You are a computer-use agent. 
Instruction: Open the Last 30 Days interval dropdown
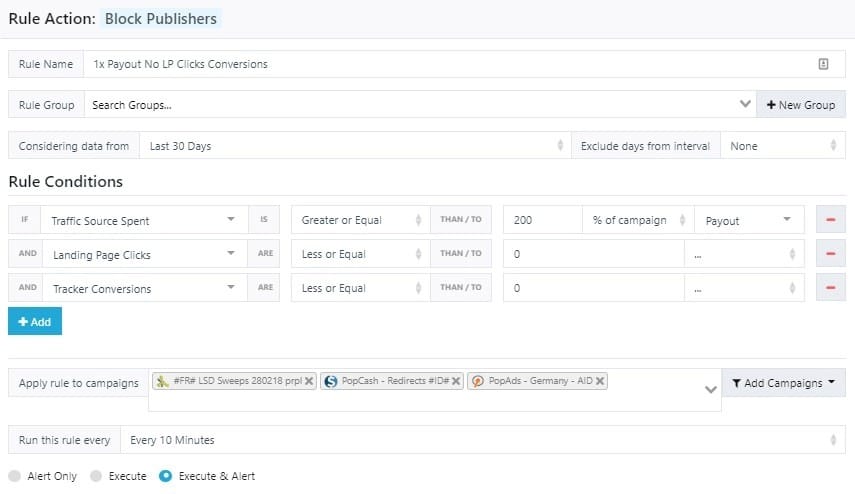[355, 146]
